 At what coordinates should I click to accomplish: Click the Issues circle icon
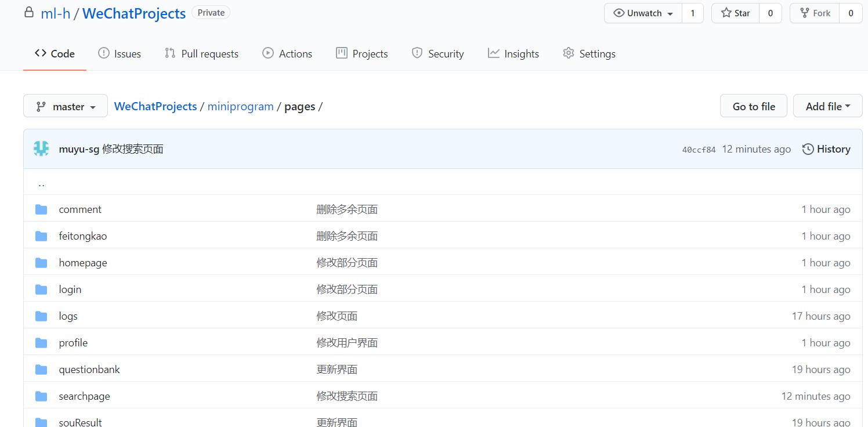[104, 53]
